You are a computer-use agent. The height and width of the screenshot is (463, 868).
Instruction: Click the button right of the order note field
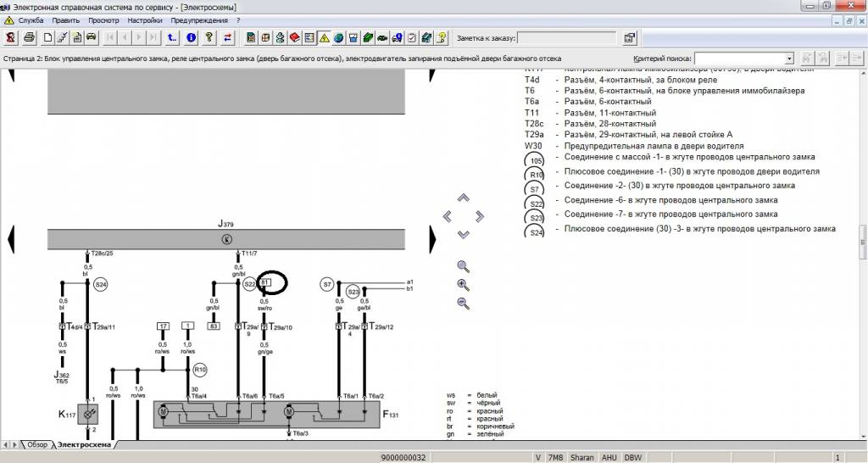coord(630,38)
